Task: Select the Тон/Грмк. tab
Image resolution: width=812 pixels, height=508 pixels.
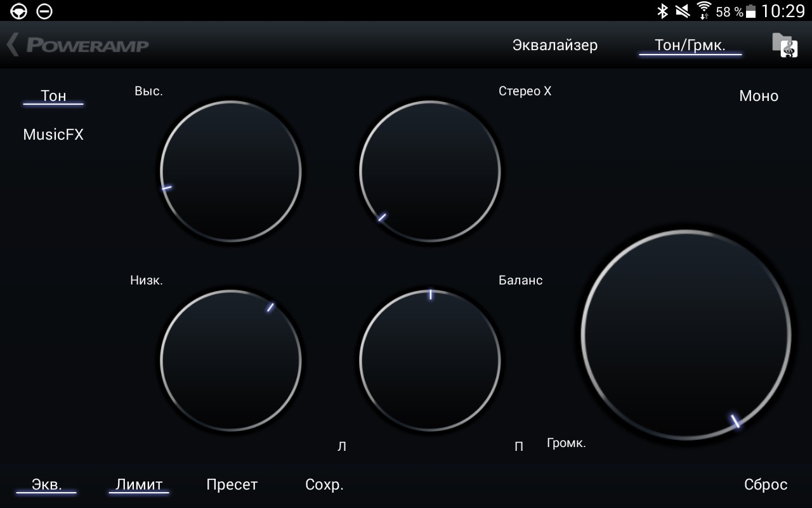Action: click(690, 45)
